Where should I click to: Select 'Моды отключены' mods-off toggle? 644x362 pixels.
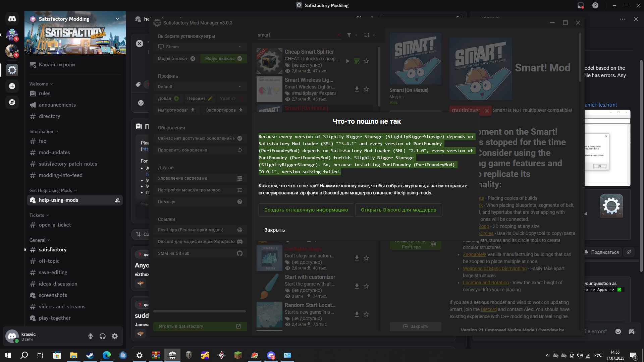tap(176, 59)
